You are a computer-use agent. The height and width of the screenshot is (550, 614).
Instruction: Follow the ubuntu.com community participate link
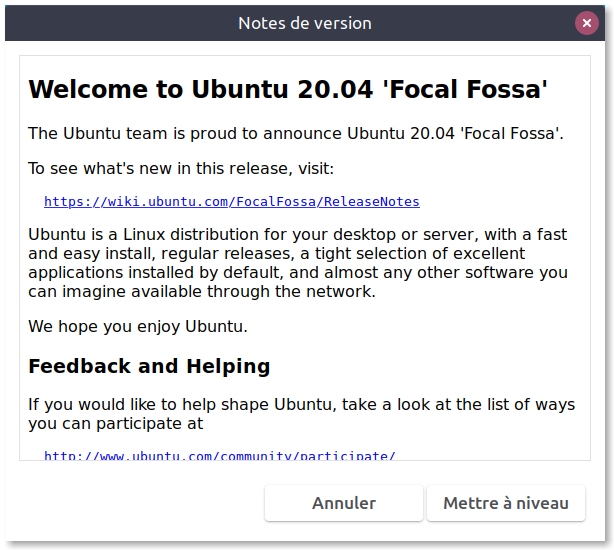pos(220,456)
